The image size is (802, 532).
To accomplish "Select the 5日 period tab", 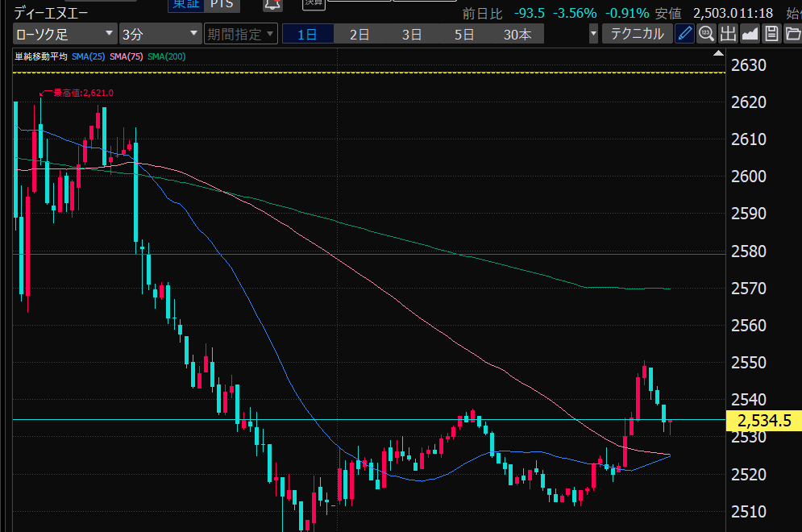I will (464, 34).
